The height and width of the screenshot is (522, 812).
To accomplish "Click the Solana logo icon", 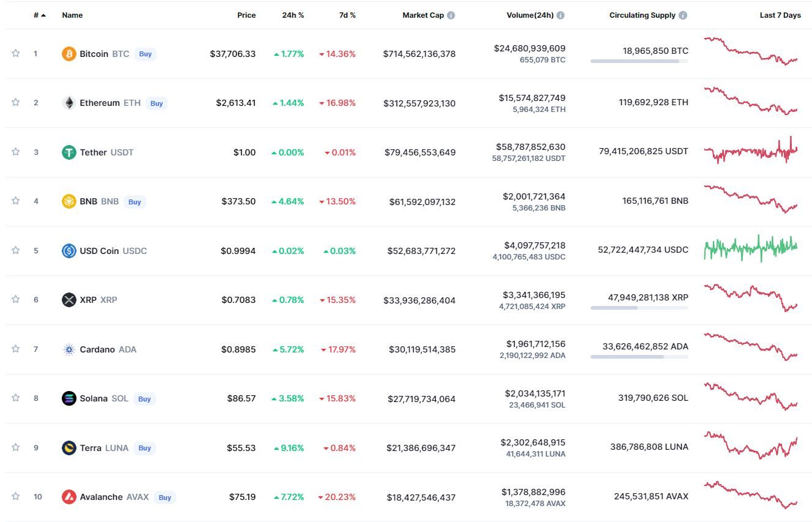I will [69, 398].
